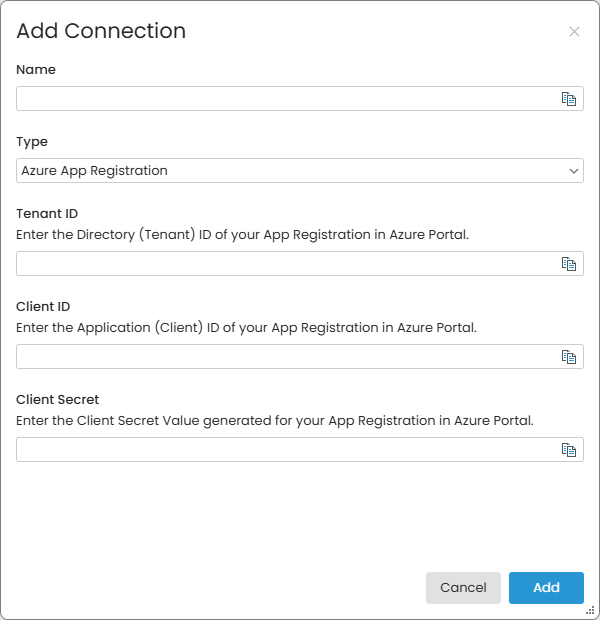This screenshot has height=620, width=600.
Task: Close the Add Connection dialog with X
Action: 574,32
